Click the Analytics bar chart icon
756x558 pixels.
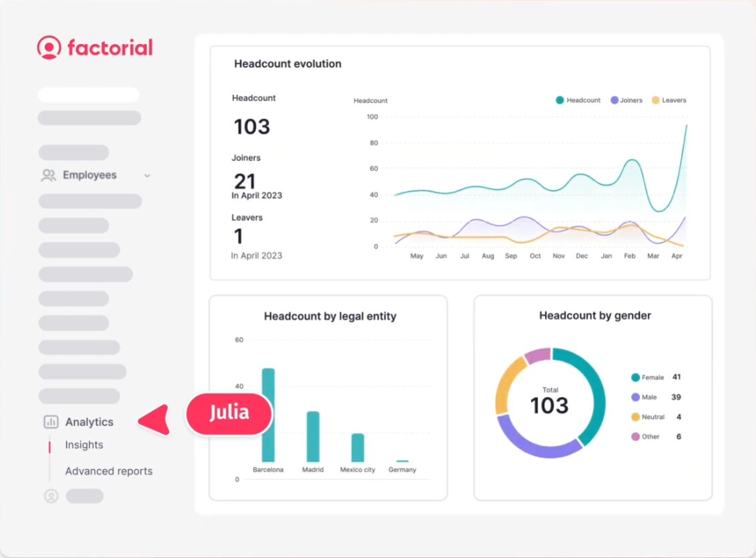pyautogui.click(x=51, y=422)
